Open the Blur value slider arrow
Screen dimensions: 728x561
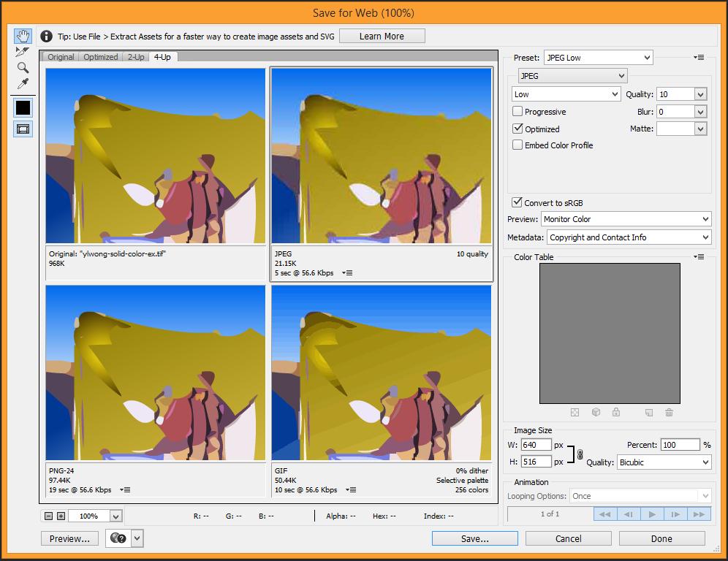tap(701, 111)
